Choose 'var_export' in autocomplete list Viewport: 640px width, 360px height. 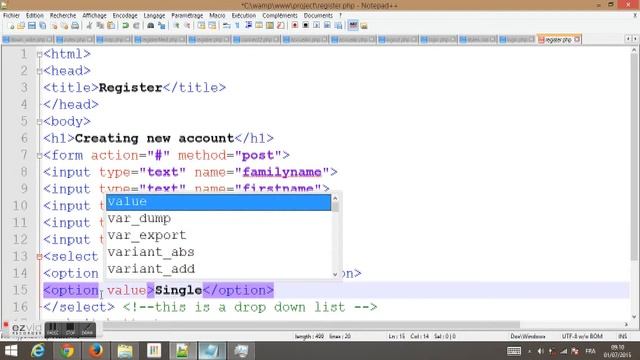coord(218,236)
